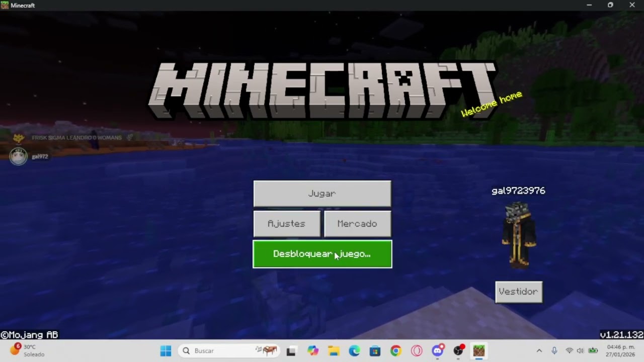Click the gal9723976 player name label
Image resolution: width=644 pixels, height=362 pixels.
tap(518, 191)
